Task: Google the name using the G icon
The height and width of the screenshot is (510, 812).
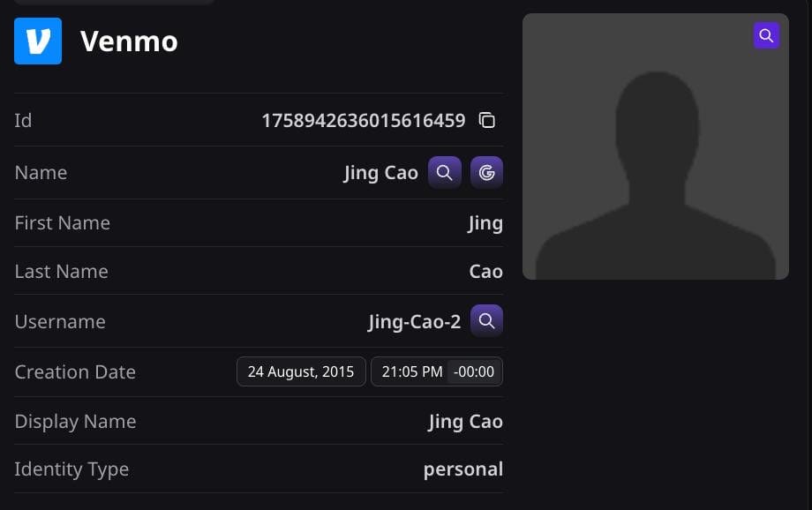Action: point(486,172)
